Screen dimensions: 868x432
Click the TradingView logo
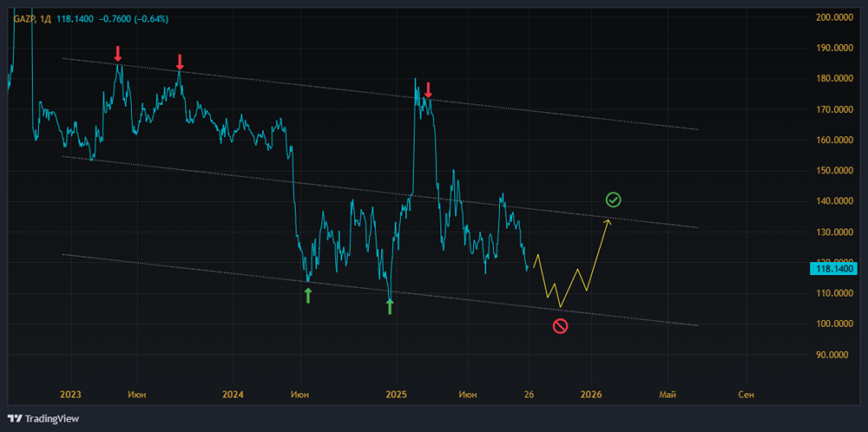coord(43,419)
